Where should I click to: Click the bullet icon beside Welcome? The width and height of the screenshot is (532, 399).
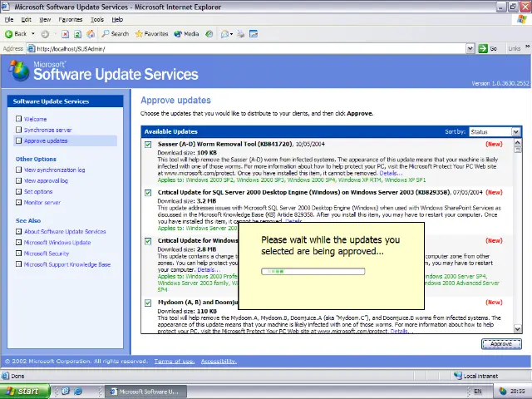pos(18,119)
